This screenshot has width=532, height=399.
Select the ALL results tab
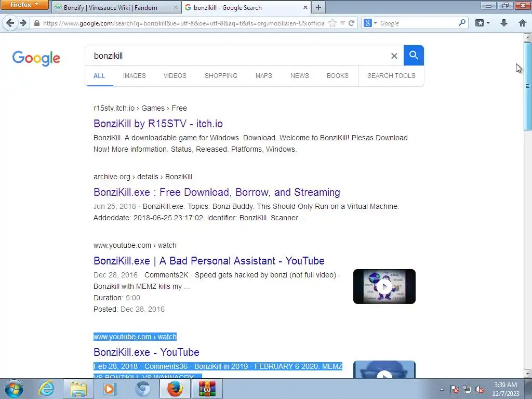99,76
